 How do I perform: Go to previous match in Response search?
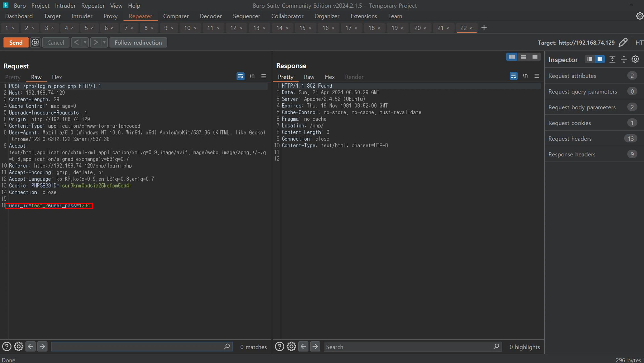coord(303,347)
